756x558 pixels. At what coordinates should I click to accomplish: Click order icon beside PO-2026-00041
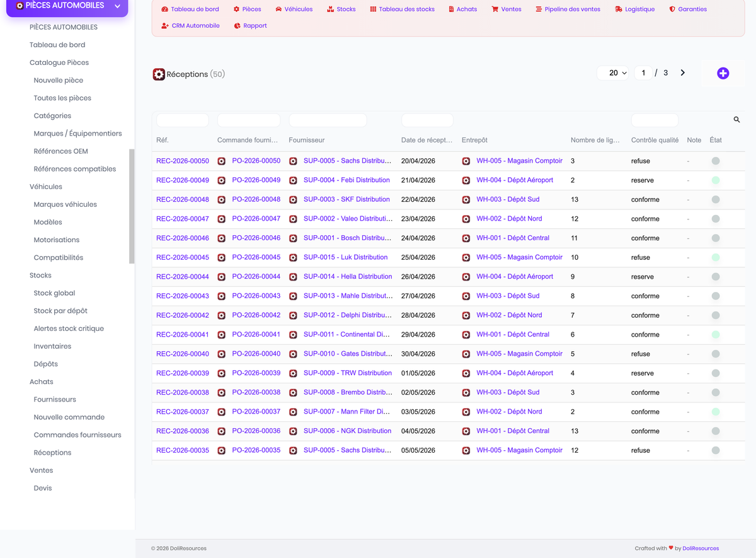point(221,335)
